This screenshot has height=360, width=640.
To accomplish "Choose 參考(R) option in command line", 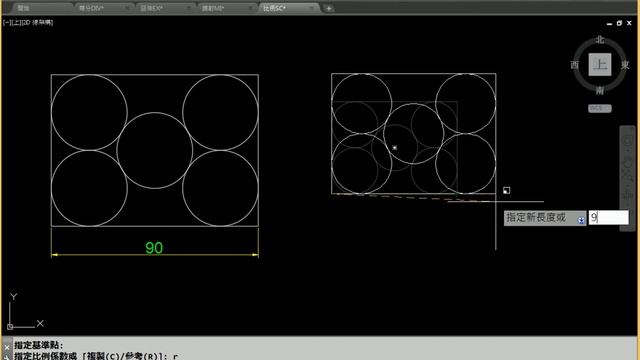I will (x=142, y=356).
